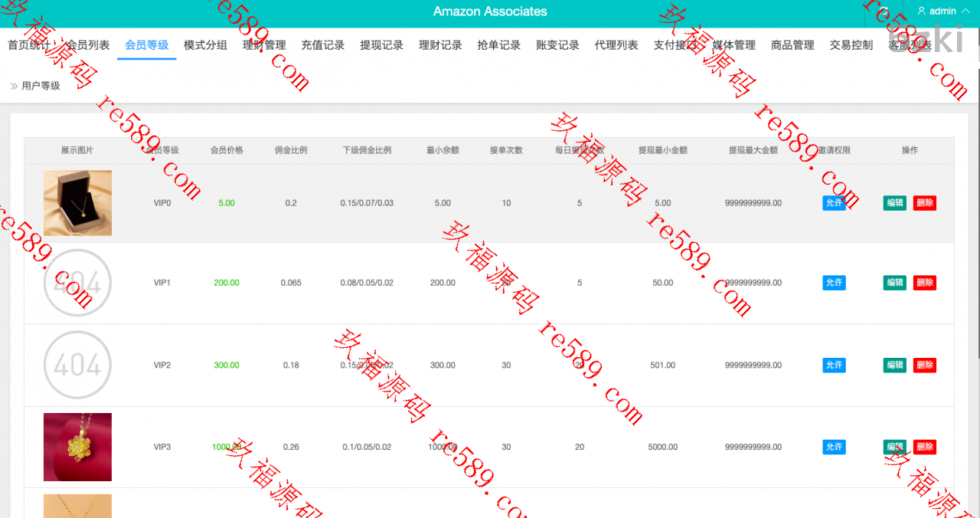Select the 交易控制 tab
The height and width of the screenshot is (518, 980).
click(x=851, y=45)
